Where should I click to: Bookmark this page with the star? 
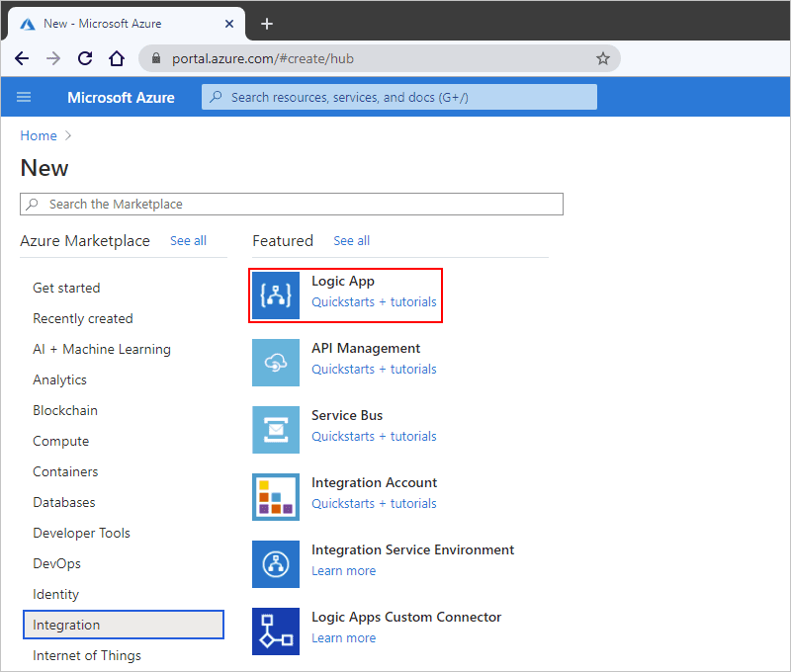[x=603, y=58]
